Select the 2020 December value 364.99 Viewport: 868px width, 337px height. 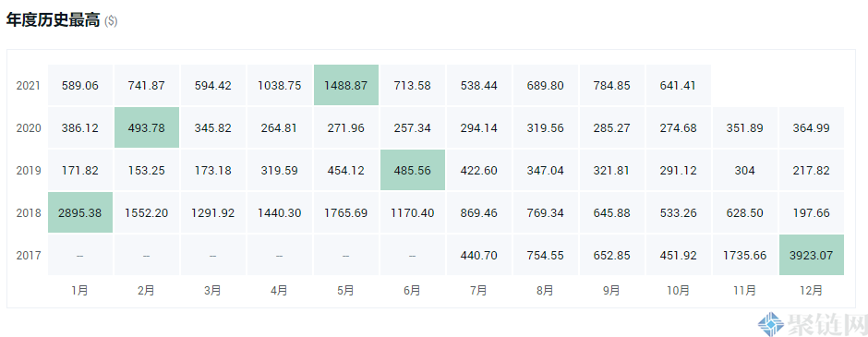click(x=811, y=128)
